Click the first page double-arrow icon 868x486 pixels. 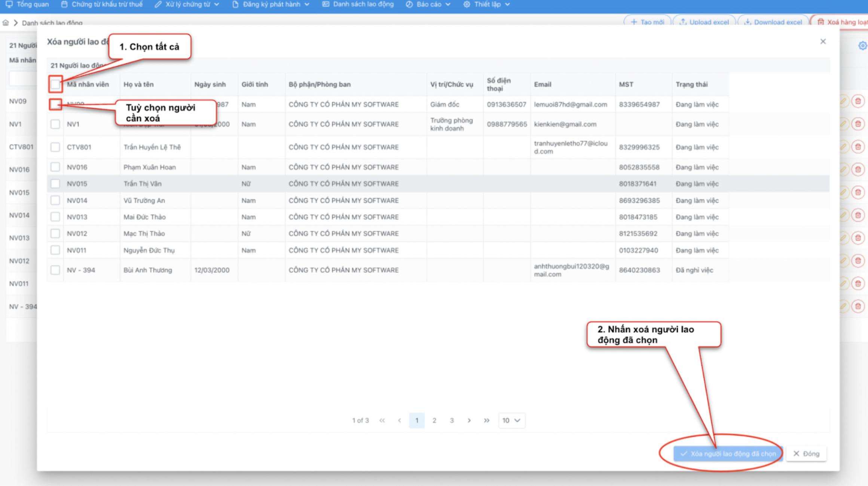(382, 420)
